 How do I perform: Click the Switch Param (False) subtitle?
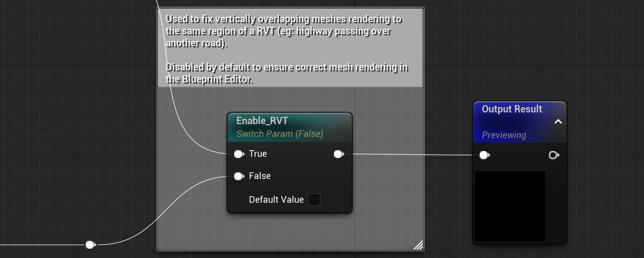280,134
